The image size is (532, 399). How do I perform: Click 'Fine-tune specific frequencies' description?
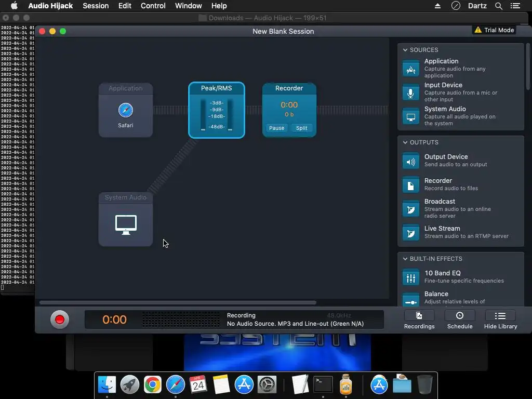point(464,281)
